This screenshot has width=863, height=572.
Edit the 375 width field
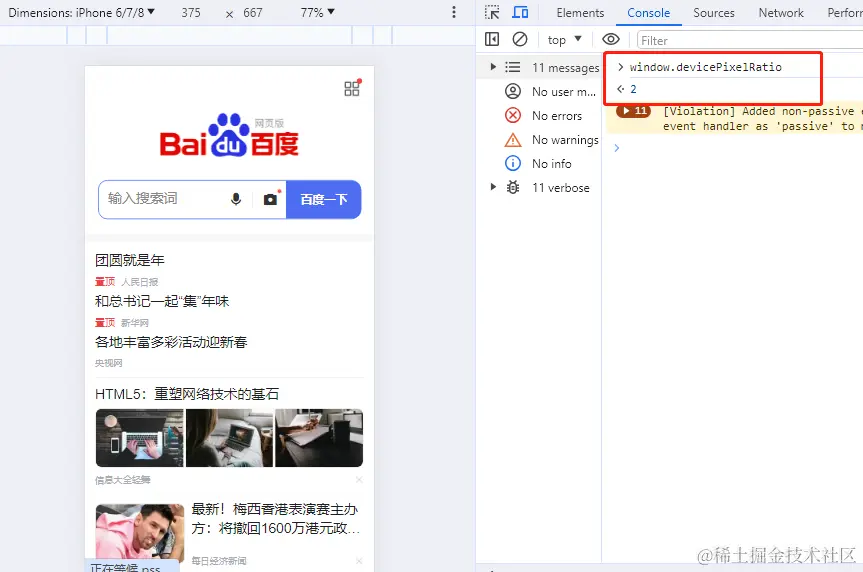coord(192,13)
